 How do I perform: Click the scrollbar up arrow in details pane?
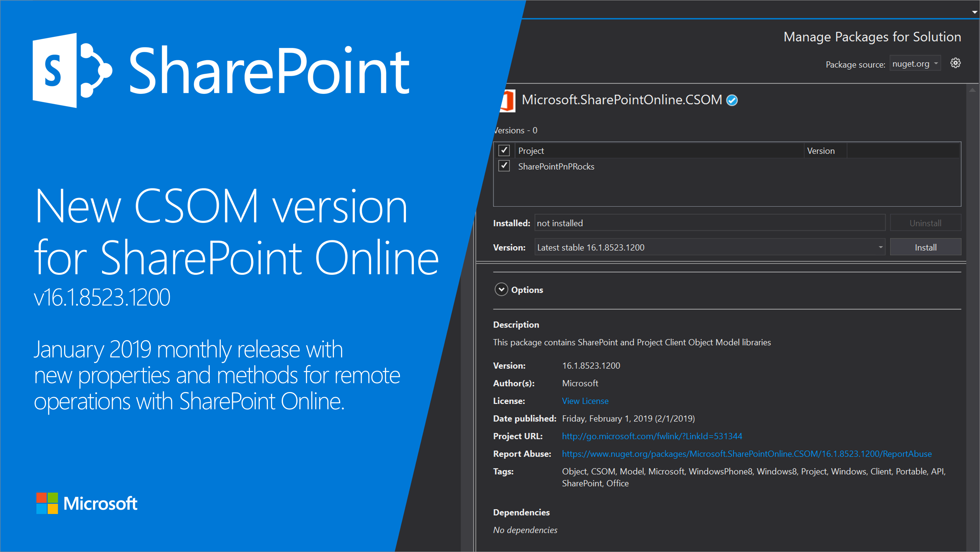point(972,90)
